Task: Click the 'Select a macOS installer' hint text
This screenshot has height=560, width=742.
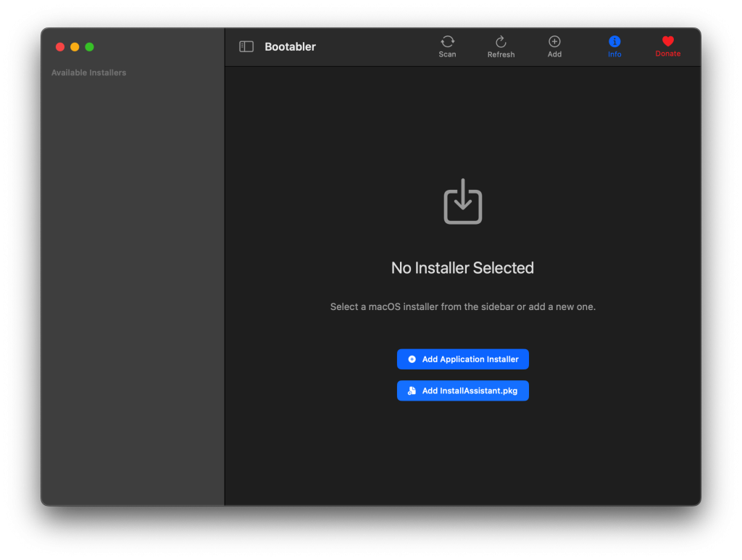Action: (463, 306)
